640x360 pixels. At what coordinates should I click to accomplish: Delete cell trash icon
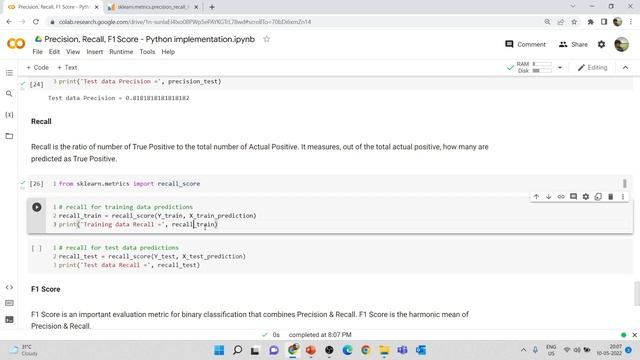click(611, 197)
